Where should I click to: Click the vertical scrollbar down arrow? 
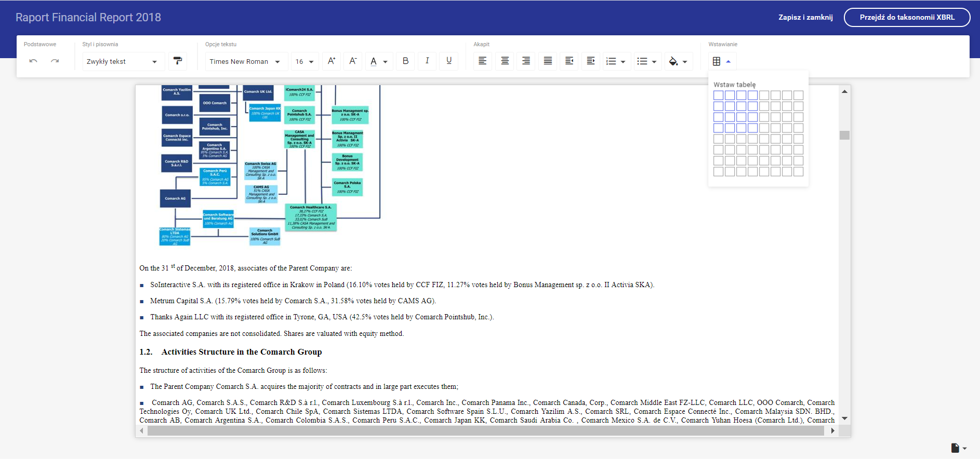844,418
